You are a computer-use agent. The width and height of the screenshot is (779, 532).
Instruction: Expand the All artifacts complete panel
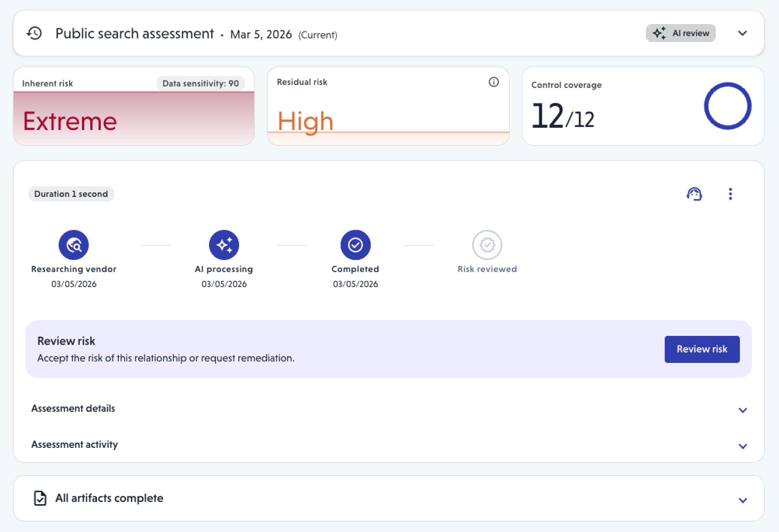(742, 500)
